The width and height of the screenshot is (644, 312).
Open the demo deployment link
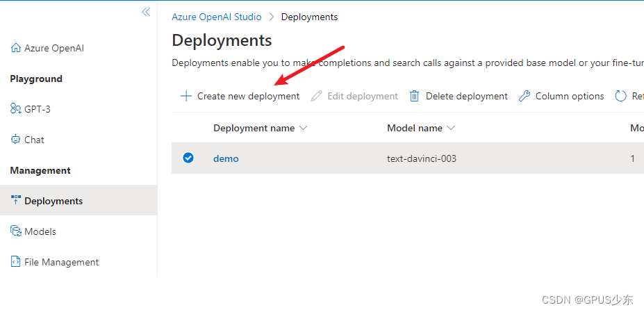click(x=226, y=158)
